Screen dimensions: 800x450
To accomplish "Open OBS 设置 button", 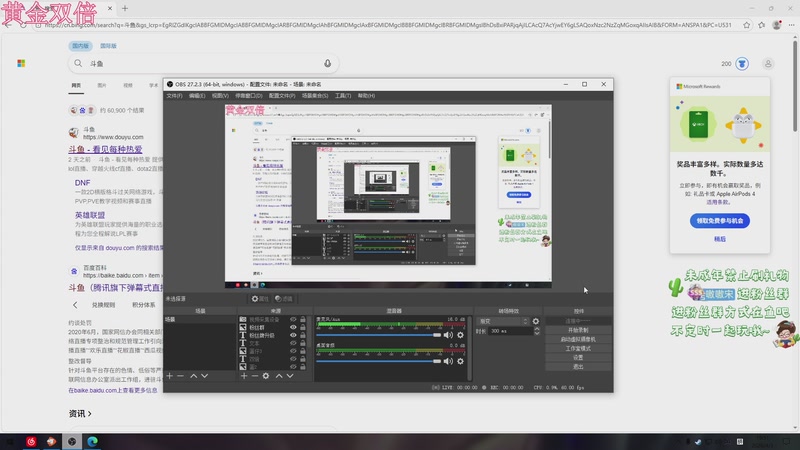I will click(578, 358).
